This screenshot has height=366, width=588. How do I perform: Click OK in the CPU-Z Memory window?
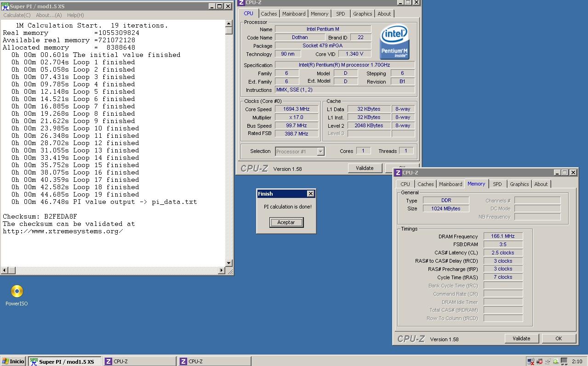(x=559, y=338)
